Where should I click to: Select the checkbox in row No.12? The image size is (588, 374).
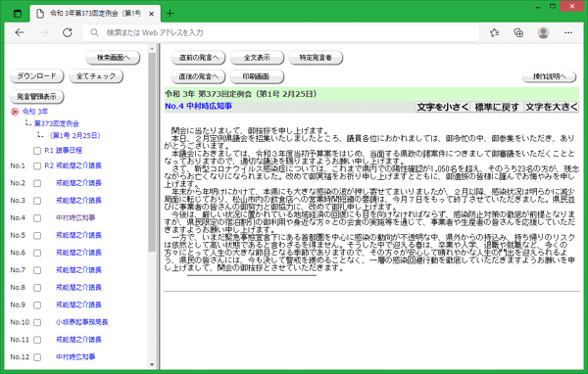[x=37, y=357]
